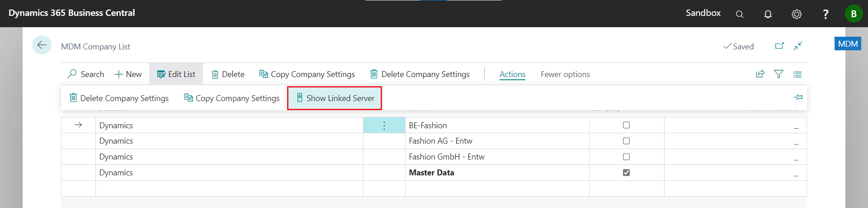Open notifications bell

[768, 14]
